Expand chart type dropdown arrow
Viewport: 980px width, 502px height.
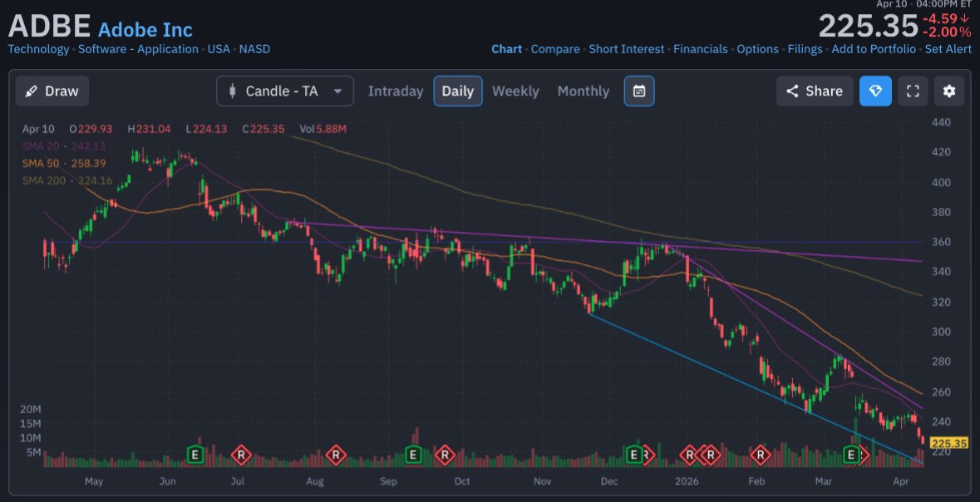pyautogui.click(x=337, y=91)
